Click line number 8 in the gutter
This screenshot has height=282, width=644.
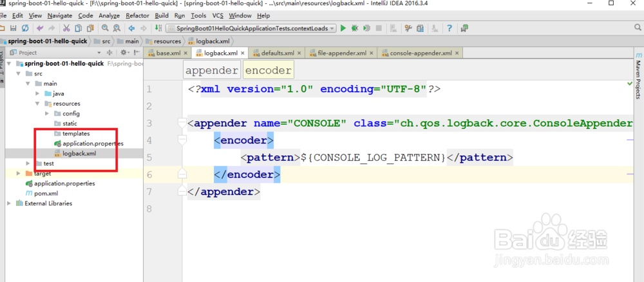point(149,209)
